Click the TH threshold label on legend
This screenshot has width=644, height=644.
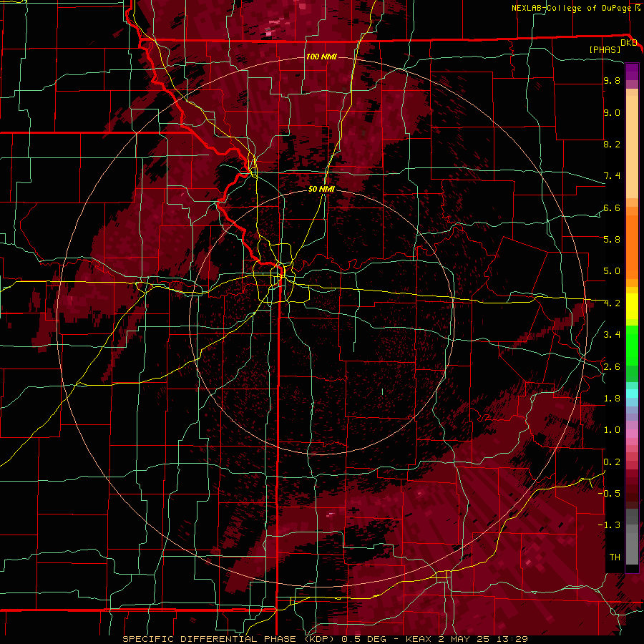(615, 557)
